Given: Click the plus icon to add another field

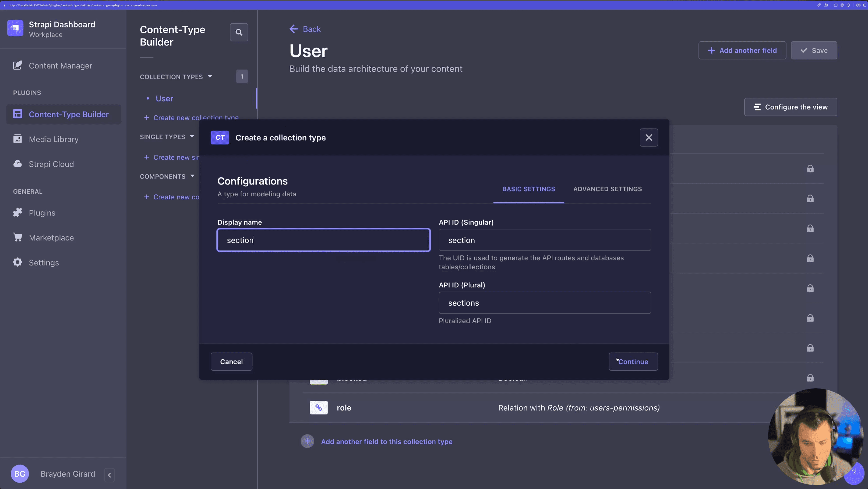Looking at the screenshot, I should [307, 441].
